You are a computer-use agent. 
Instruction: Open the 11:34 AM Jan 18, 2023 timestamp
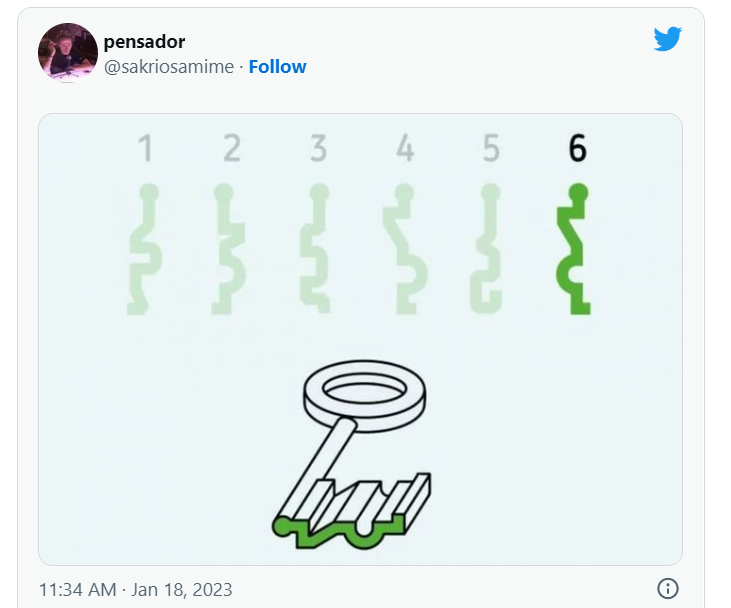[x=135, y=589]
